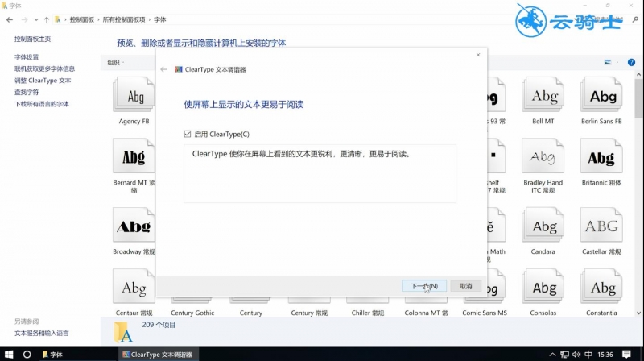
Task: Open the Castellar font icon
Action: click(x=601, y=225)
